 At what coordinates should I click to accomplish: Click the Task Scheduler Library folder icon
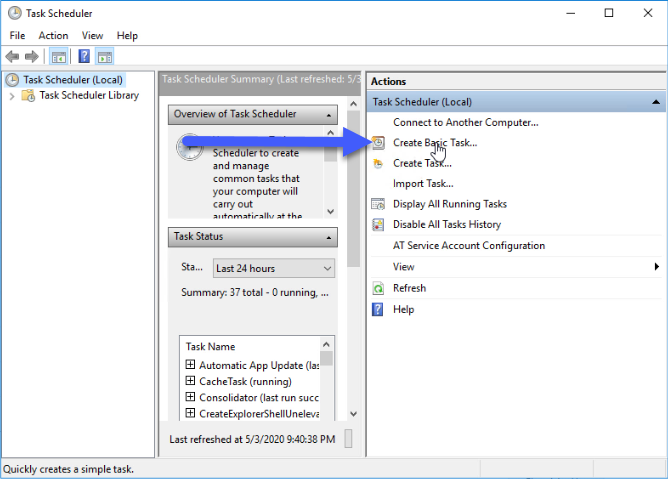pyautogui.click(x=29, y=95)
